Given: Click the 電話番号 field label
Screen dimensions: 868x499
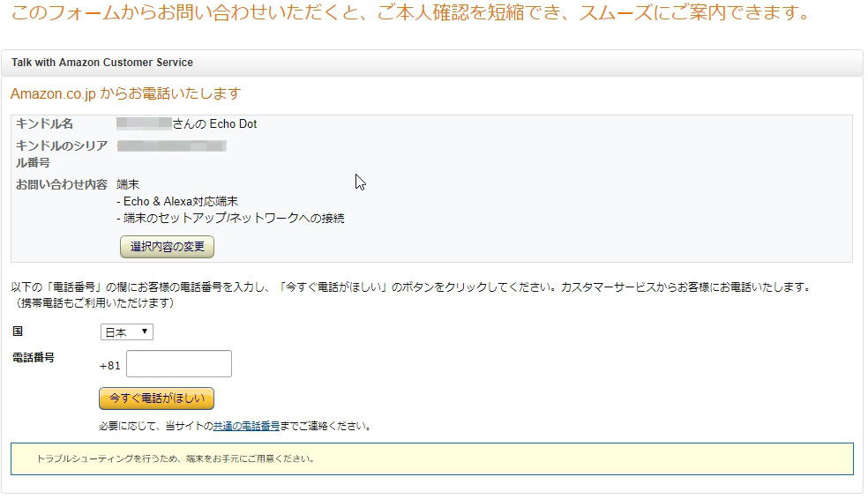Looking at the screenshot, I should pos(34,358).
